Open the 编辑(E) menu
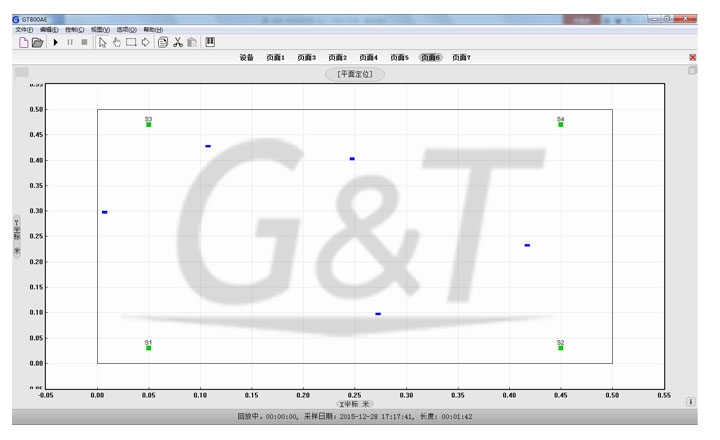This screenshot has height=440, width=720. pyautogui.click(x=49, y=29)
